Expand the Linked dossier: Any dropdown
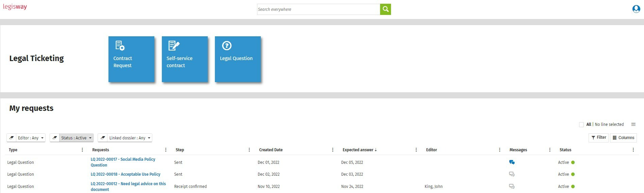Screen dimensions: 644x193 tap(129, 138)
